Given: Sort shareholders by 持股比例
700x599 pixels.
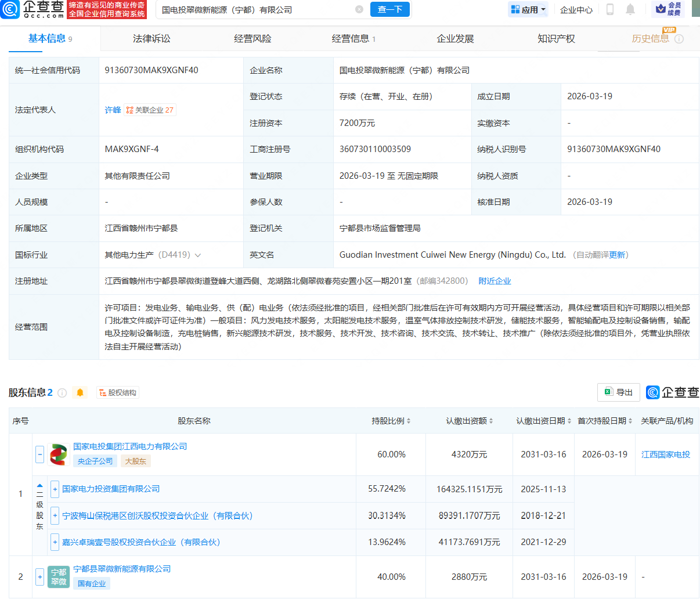Looking at the screenshot, I should (x=391, y=421).
